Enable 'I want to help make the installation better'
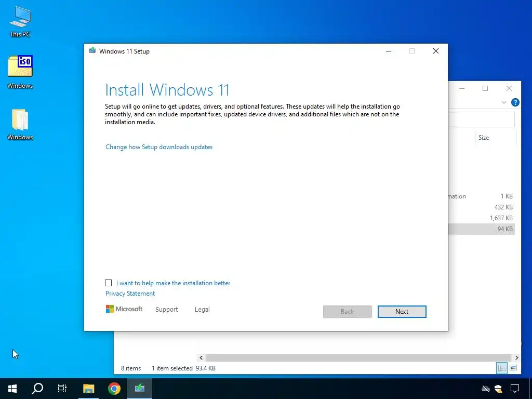 click(108, 283)
